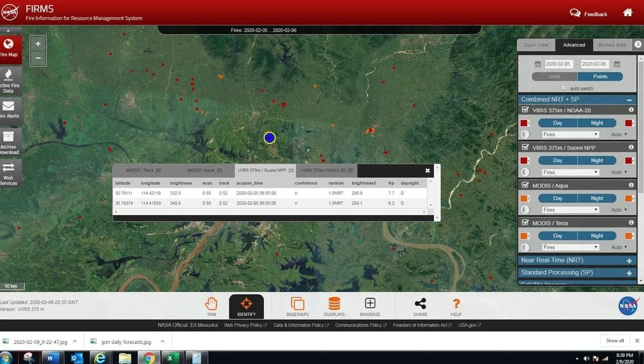This screenshot has width=644, height=364.
Task: Change Day color swatch for VIIRS NOAA-20
Action: [x=524, y=123]
